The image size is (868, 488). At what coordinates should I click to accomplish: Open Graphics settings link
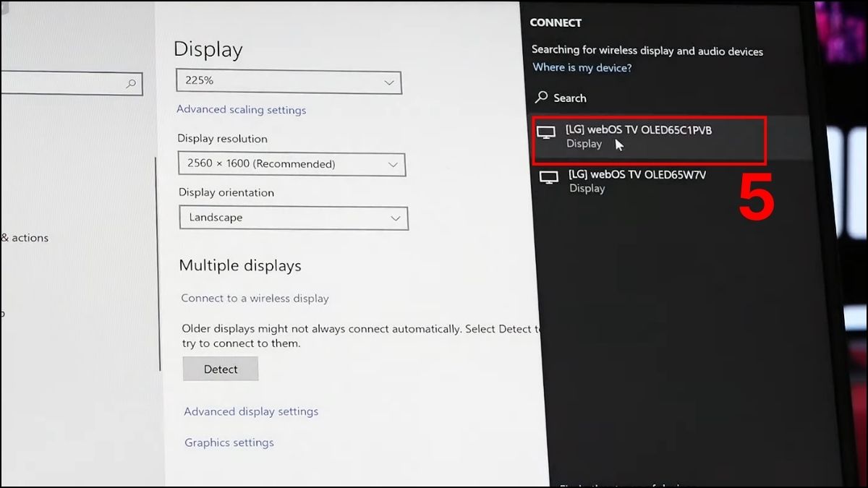click(229, 442)
